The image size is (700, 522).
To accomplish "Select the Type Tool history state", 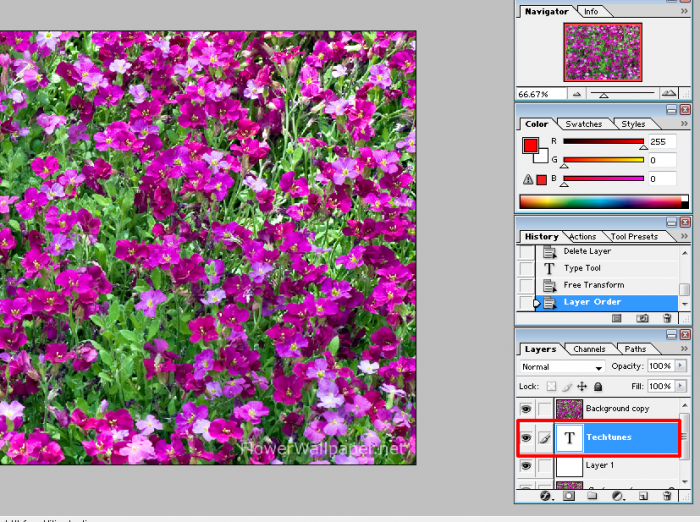I will tap(582, 268).
